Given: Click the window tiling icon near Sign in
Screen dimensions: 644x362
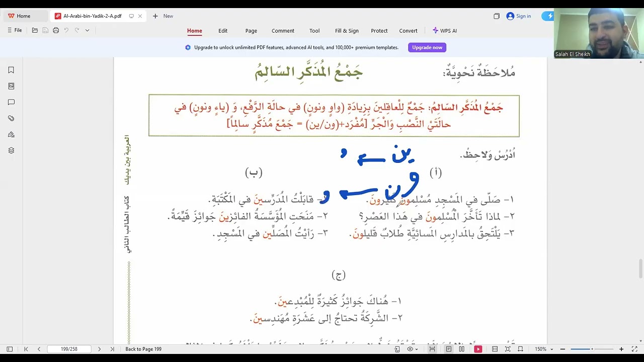Looking at the screenshot, I should (x=497, y=16).
